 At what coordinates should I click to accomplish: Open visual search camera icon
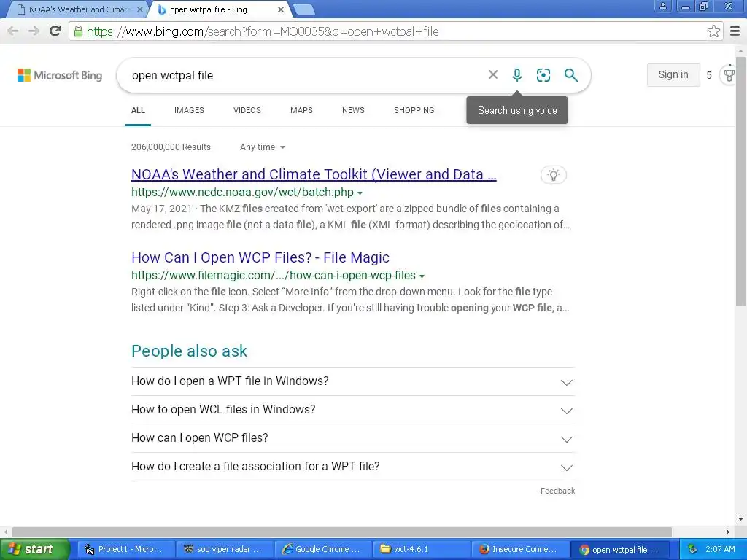pyautogui.click(x=543, y=75)
